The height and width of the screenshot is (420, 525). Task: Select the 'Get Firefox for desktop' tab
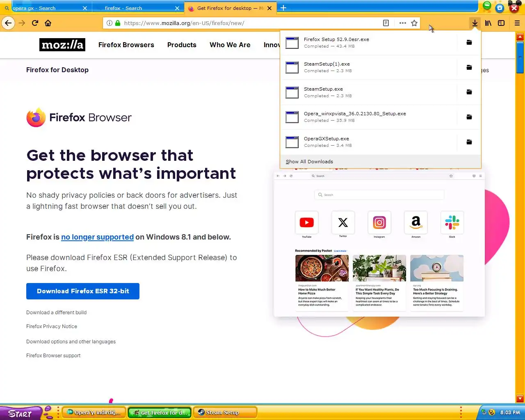pyautogui.click(x=230, y=8)
